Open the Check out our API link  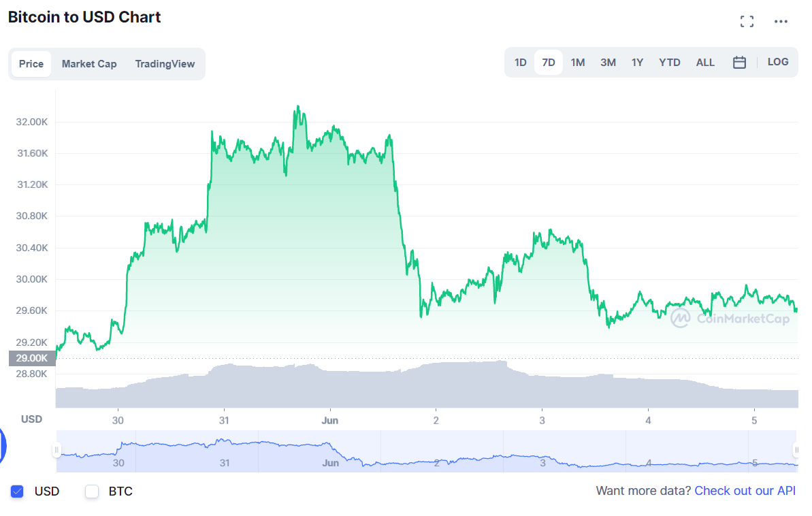(x=745, y=491)
